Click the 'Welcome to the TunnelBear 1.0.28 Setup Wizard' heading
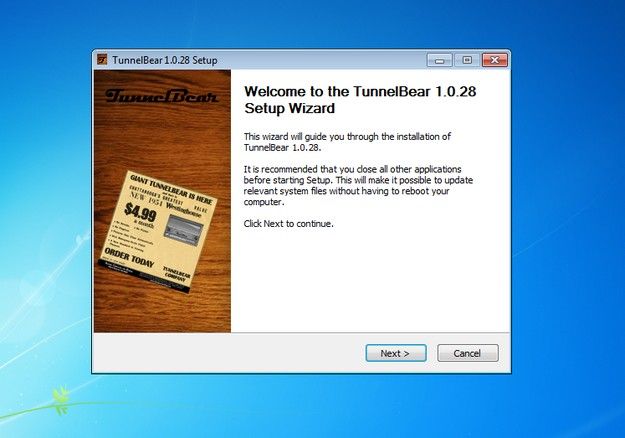 [360, 100]
